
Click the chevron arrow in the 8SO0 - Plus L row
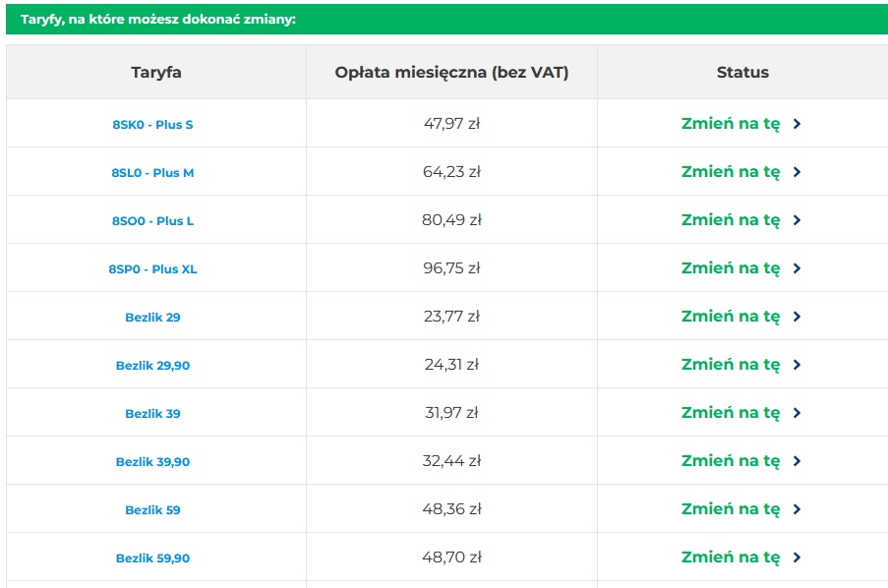(798, 220)
